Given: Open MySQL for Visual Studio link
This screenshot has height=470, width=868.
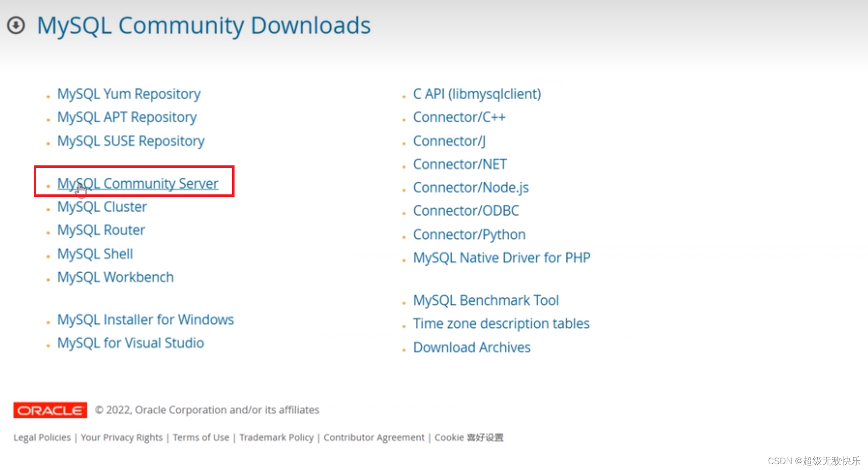Looking at the screenshot, I should pos(130,343).
